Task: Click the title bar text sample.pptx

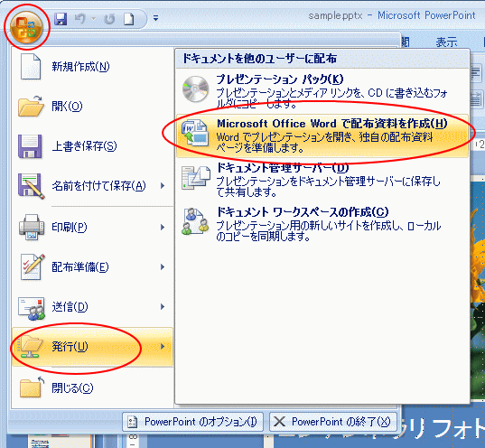Action: 335,15
